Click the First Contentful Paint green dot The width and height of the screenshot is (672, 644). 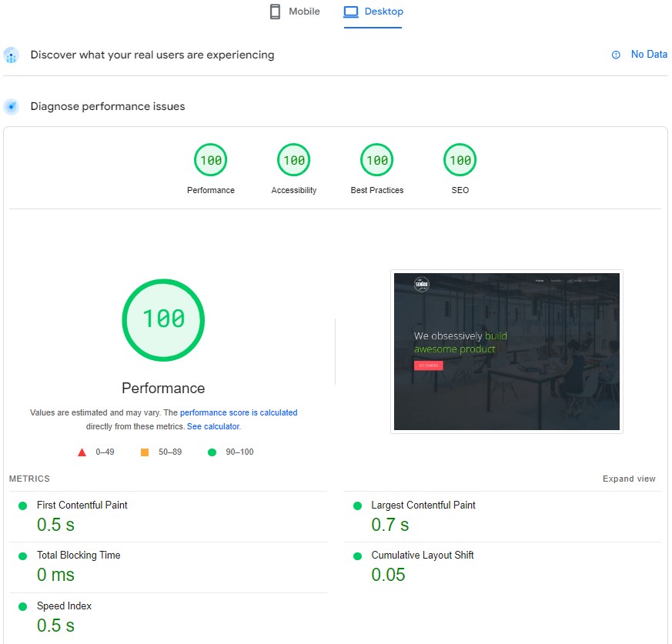pos(23,506)
